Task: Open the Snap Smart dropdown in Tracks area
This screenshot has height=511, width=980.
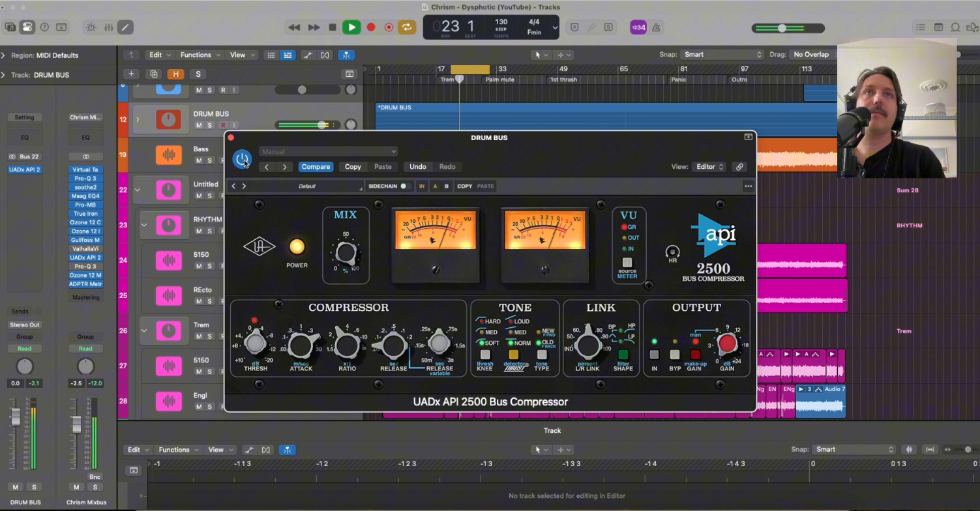Action: pyautogui.click(x=722, y=54)
